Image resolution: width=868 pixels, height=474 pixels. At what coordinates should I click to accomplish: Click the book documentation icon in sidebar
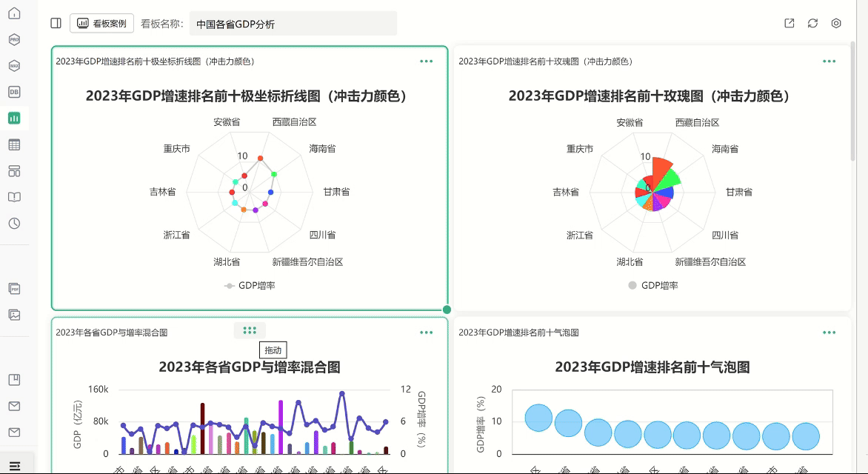(x=13, y=196)
